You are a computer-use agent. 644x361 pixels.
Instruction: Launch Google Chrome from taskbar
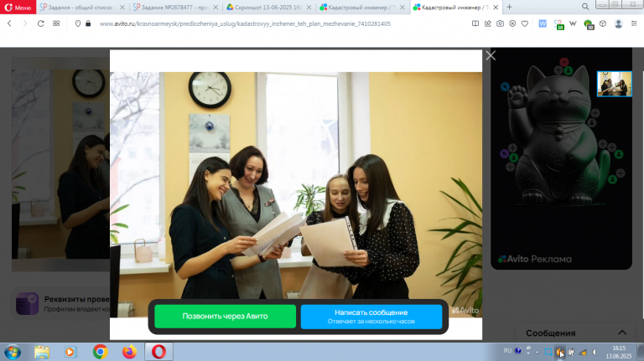[x=100, y=352]
